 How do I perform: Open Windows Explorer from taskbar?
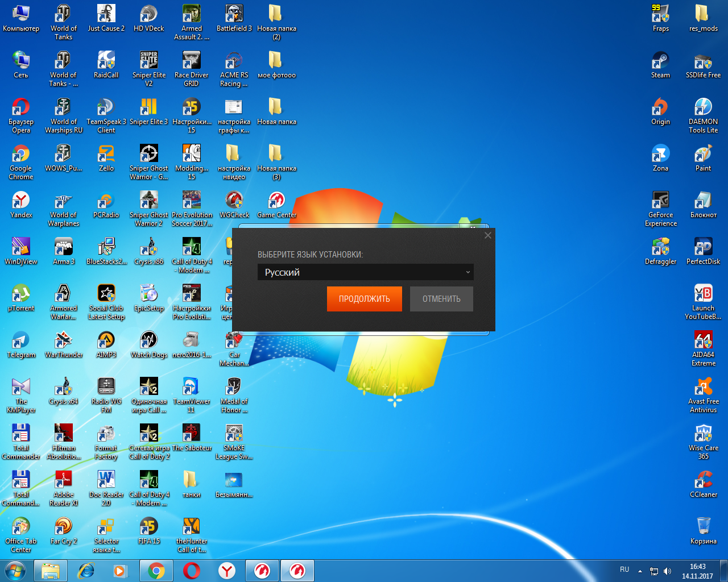[51, 571]
